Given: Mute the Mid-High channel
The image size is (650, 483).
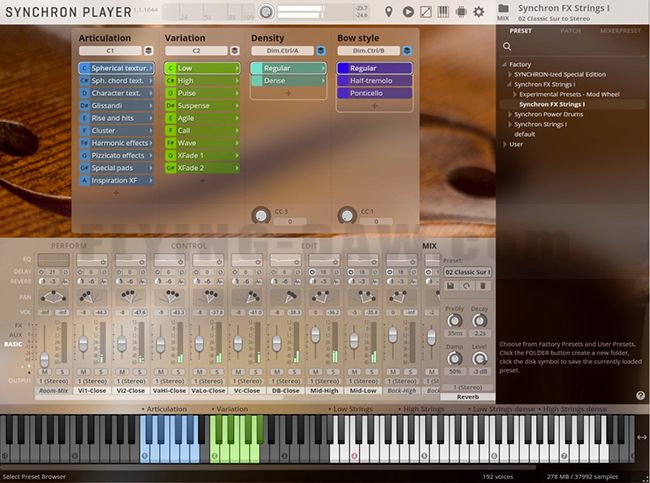Looking at the screenshot, I should point(315,372).
